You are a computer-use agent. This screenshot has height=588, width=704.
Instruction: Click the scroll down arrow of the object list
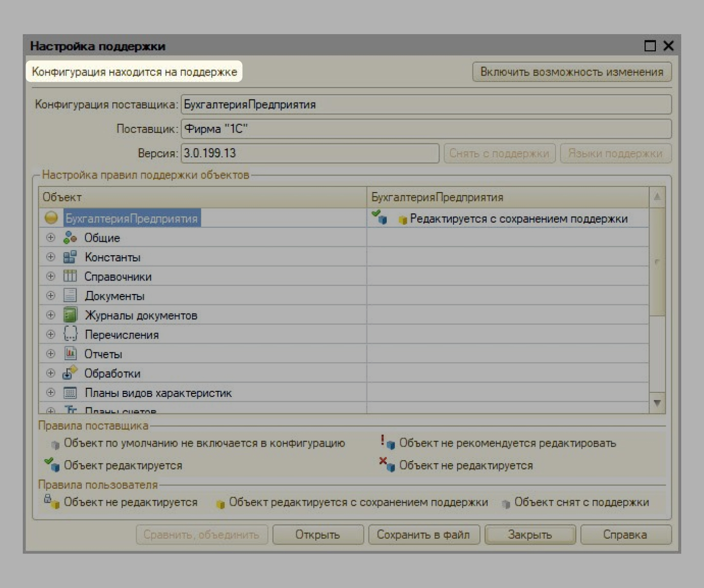[x=657, y=403]
